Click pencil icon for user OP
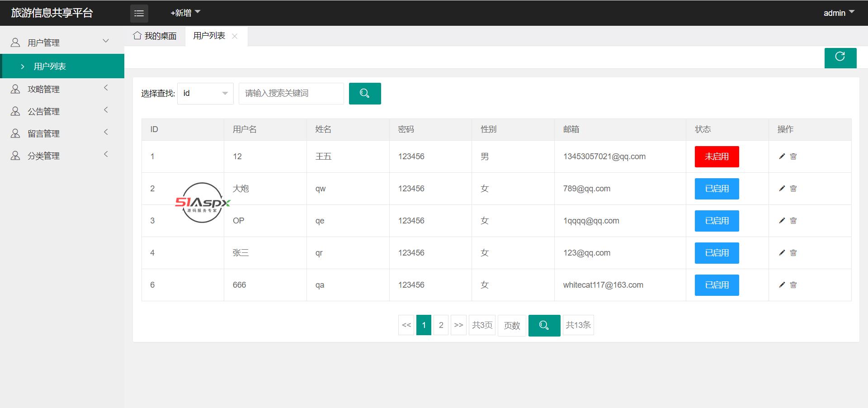The image size is (868, 408). 782,221
